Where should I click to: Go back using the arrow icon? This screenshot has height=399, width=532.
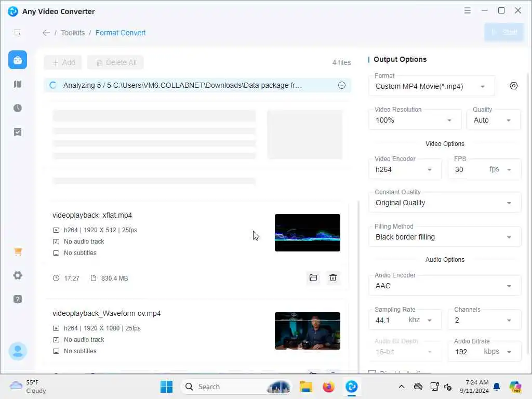pos(46,33)
